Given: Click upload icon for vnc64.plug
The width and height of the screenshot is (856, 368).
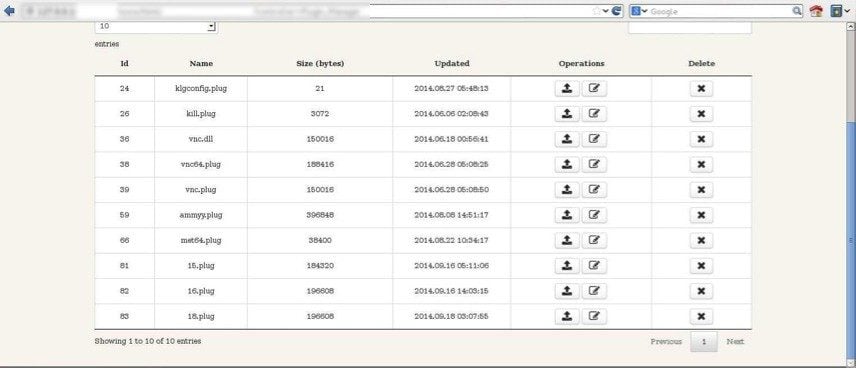Looking at the screenshot, I should point(567,164).
